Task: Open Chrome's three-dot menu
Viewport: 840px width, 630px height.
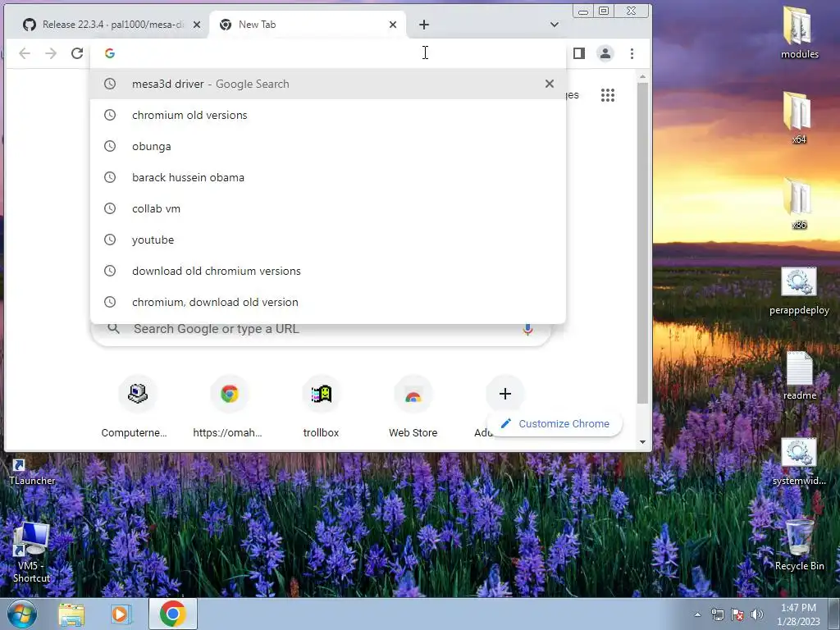Action: point(632,53)
